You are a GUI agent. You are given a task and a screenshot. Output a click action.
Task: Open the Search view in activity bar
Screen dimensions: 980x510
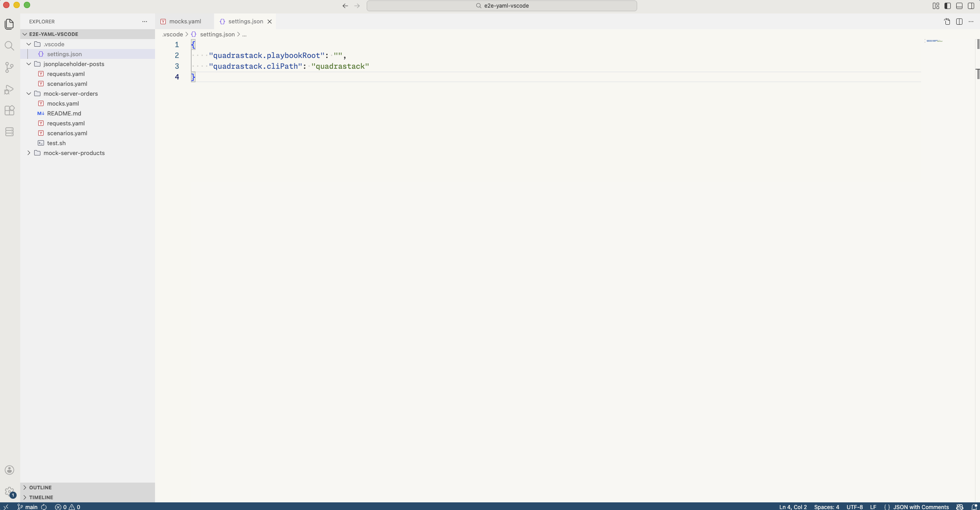(x=9, y=46)
